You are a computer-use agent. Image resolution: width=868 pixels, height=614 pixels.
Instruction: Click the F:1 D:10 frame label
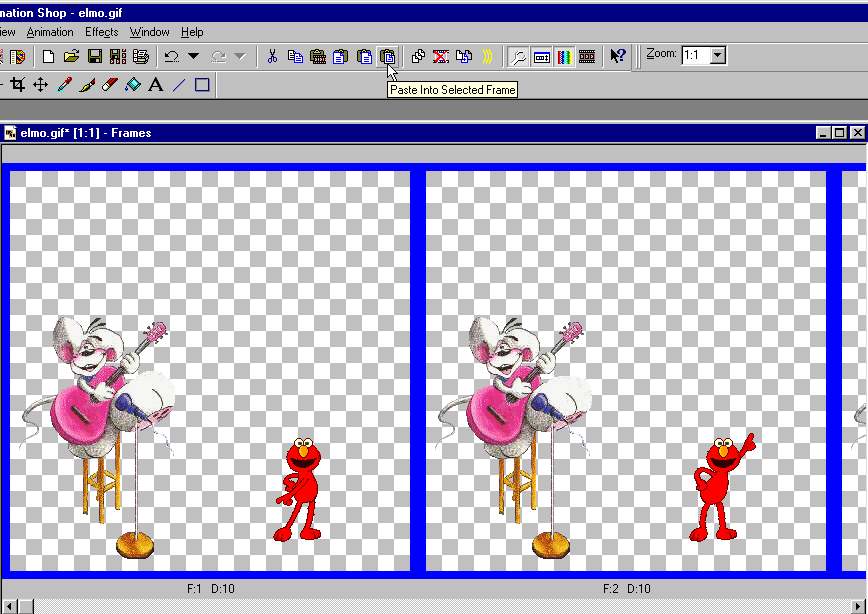pyautogui.click(x=211, y=589)
